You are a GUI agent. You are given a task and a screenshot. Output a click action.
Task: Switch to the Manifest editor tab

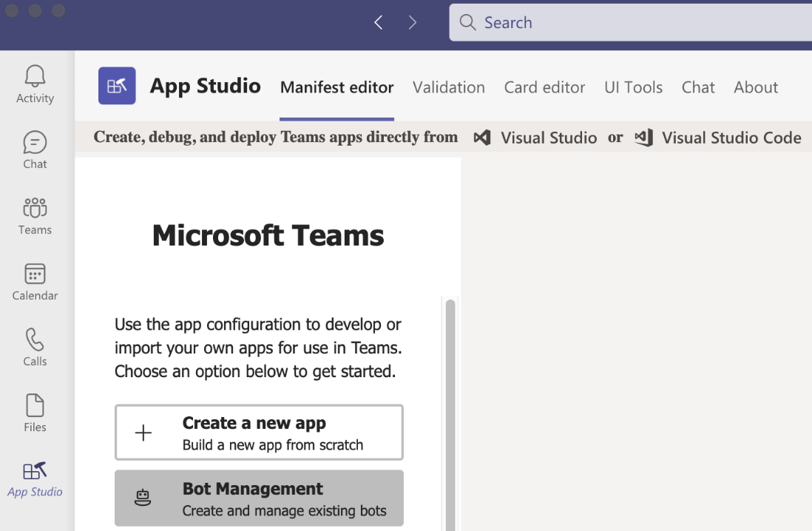336,87
